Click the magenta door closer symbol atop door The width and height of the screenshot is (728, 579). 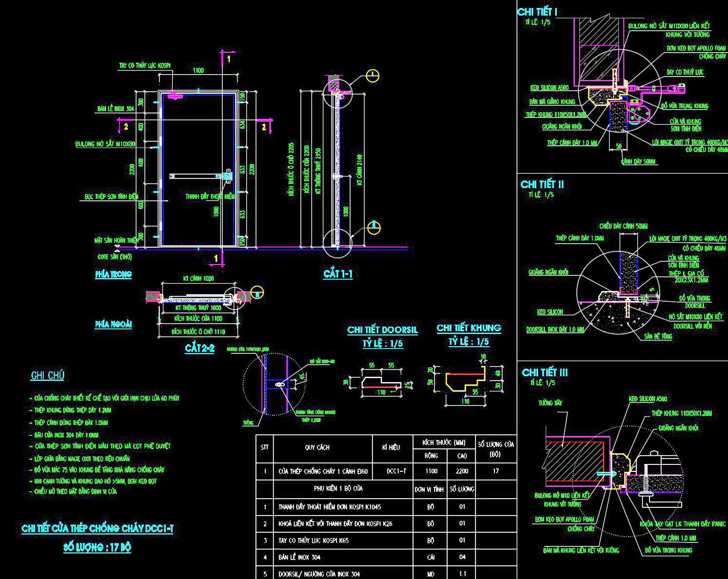coord(174,95)
